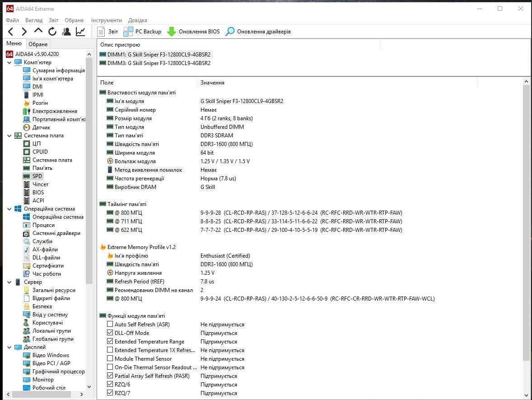Collapse the 'Дисплей' tree node
This screenshot has width=532, height=400.
(9, 348)
